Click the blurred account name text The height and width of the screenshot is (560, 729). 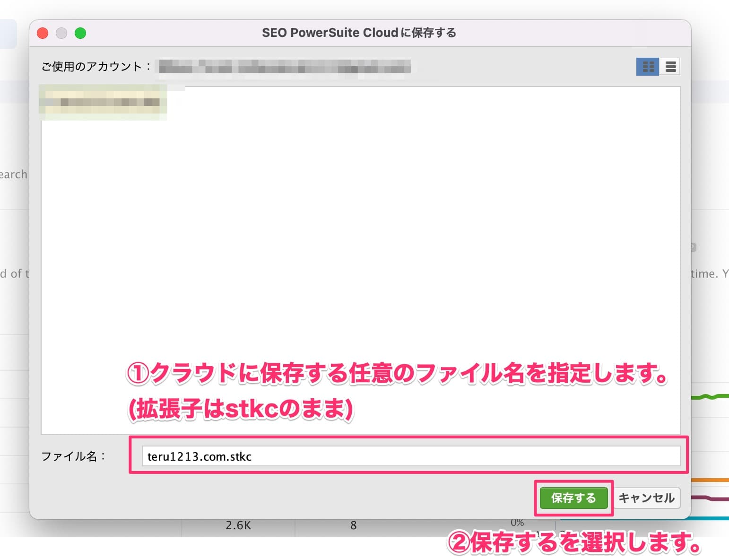(x=285, y=67)
